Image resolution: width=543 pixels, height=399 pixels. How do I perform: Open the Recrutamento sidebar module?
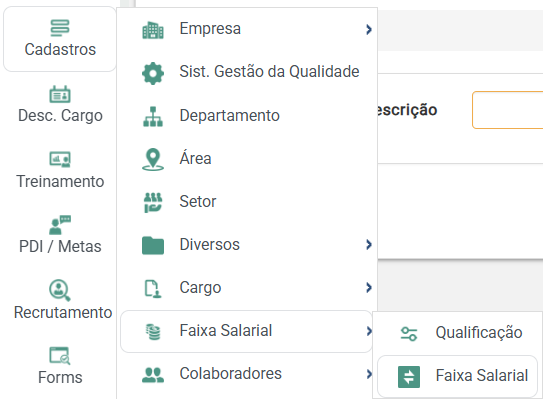[63, 301]
